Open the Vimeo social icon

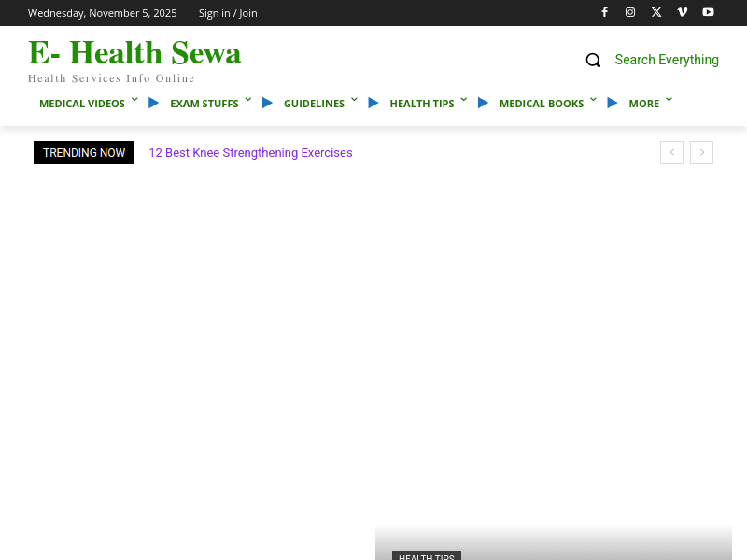pos(682,12)
